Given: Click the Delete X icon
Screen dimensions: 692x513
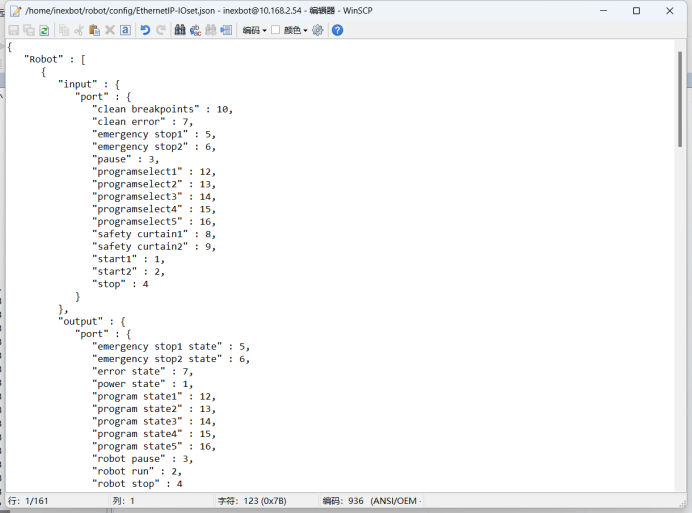Looking at the screenshot, I should click(x=110, y=30).
